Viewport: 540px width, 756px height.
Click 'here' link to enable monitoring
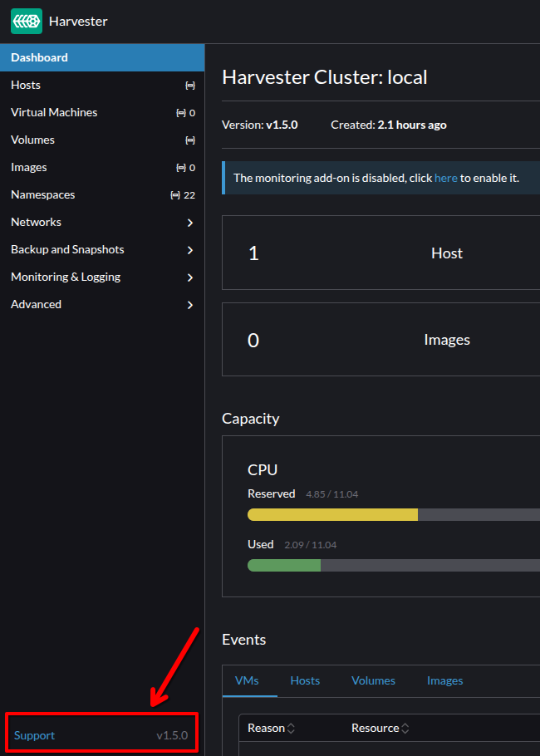pos(445,178)
